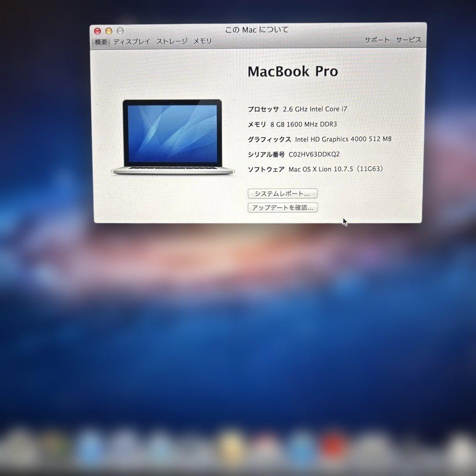The width and height of the screenshot is (476, 476).
Task: Click the ソフトウェア label
Action: 266,169
